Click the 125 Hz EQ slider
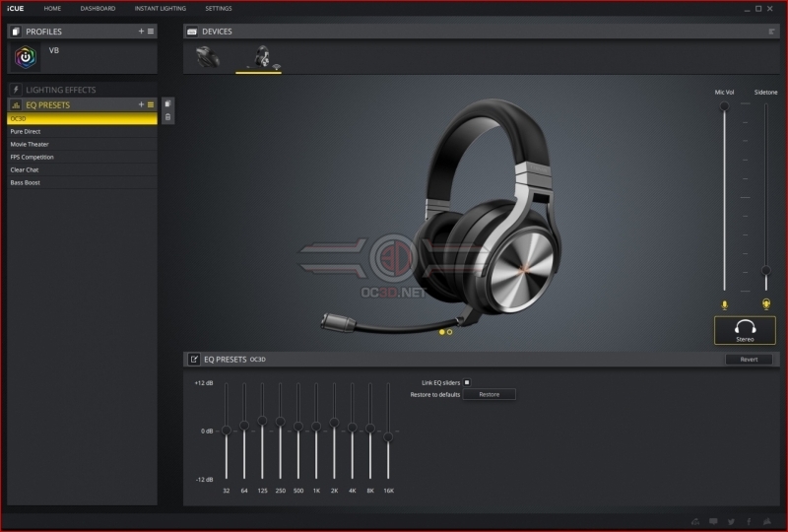Viewport: 788px width, 532px height. (x=262, y=421)
